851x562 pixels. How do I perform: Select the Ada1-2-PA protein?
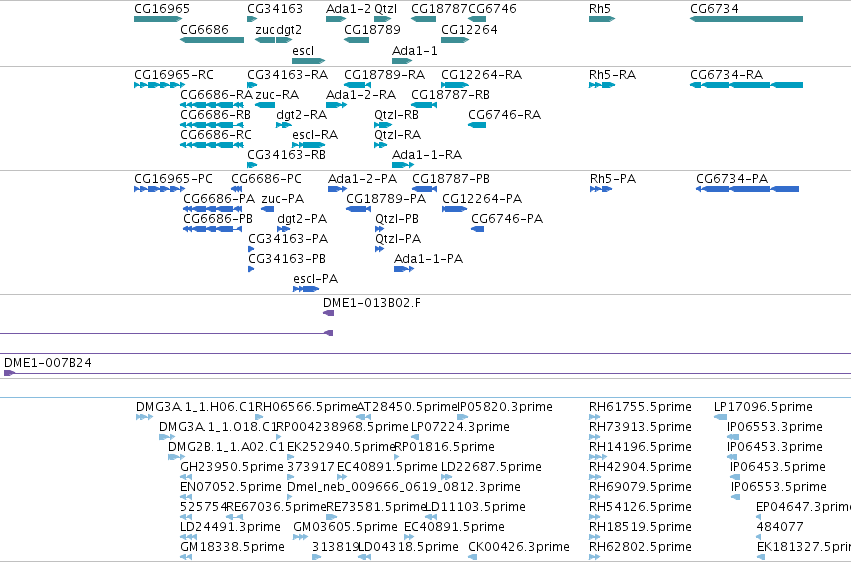337,189
